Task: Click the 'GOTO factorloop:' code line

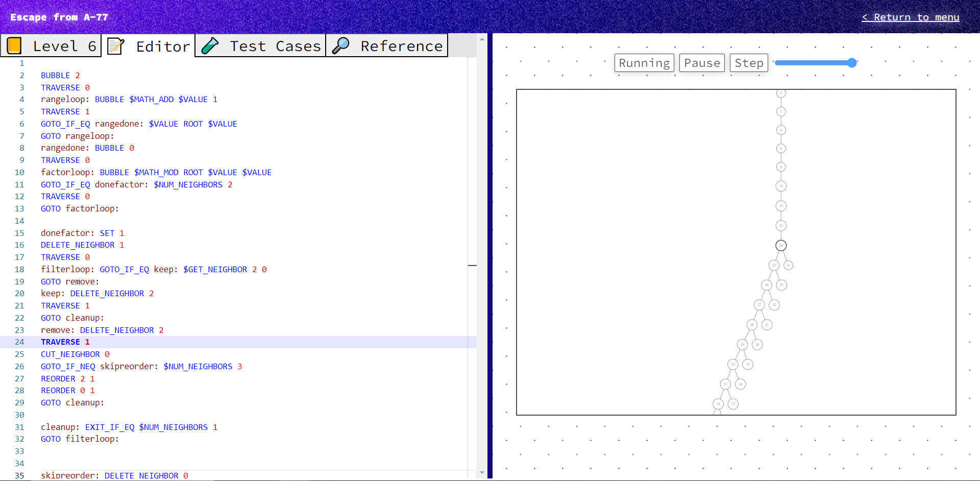Action: point(80,209)
